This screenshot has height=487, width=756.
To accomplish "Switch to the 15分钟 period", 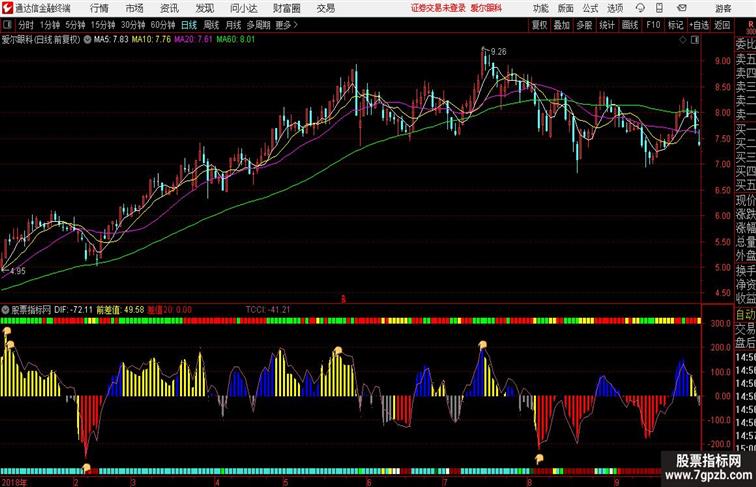I will 103,25.
